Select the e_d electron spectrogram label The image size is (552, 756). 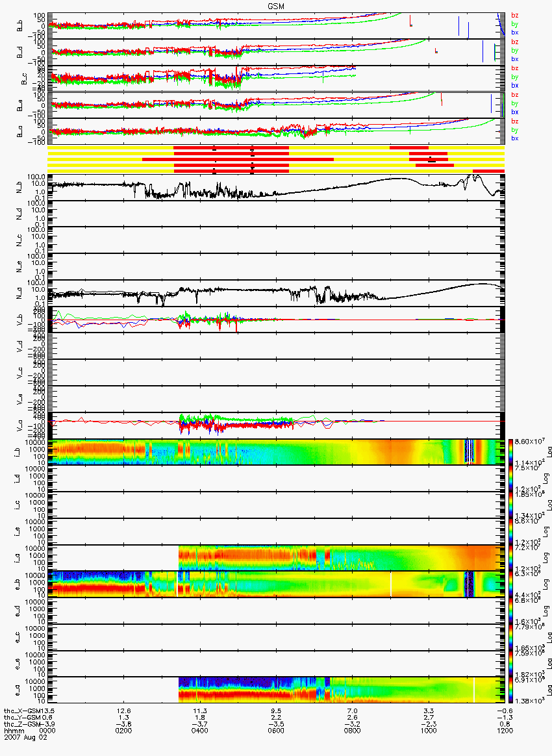[x=17, y=611]
